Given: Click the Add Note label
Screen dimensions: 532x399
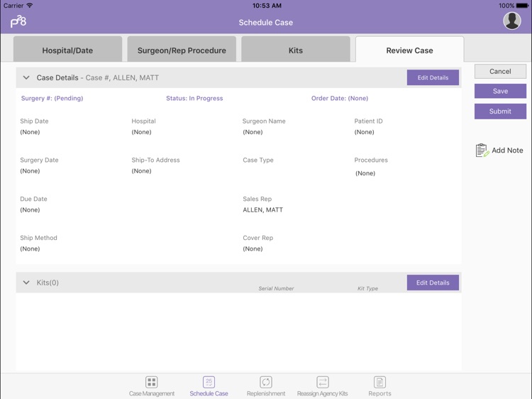Looking at the screenshot, I should tap(507, 150).
